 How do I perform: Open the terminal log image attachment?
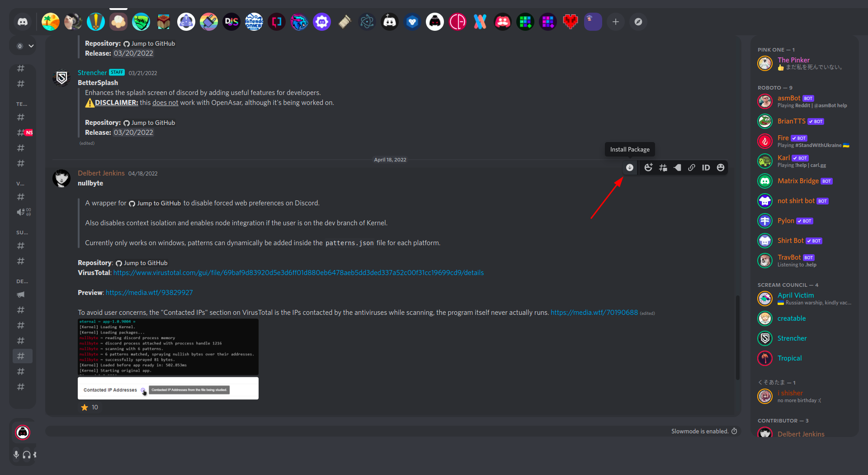(168, 347)
